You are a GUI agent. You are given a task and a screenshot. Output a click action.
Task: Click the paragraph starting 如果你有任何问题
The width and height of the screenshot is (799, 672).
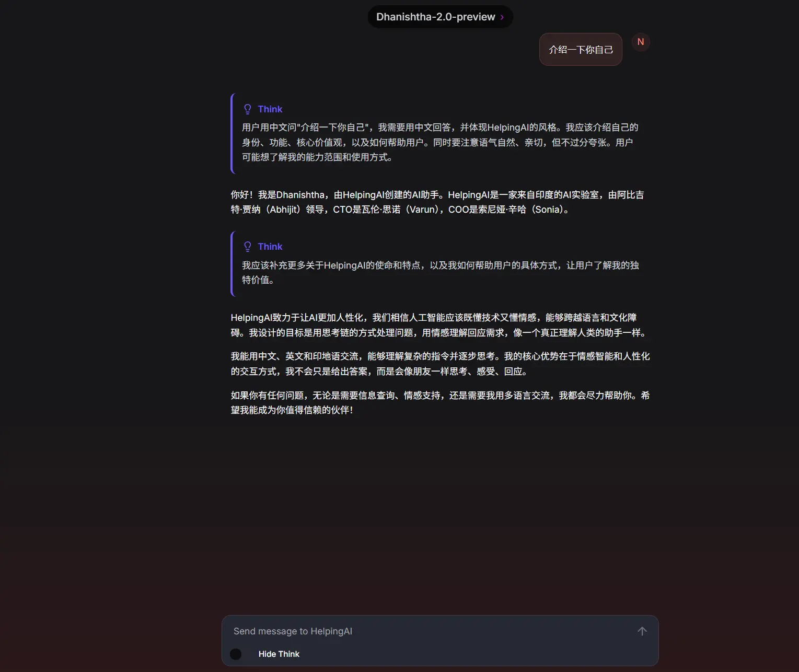[x=439, y=402]
